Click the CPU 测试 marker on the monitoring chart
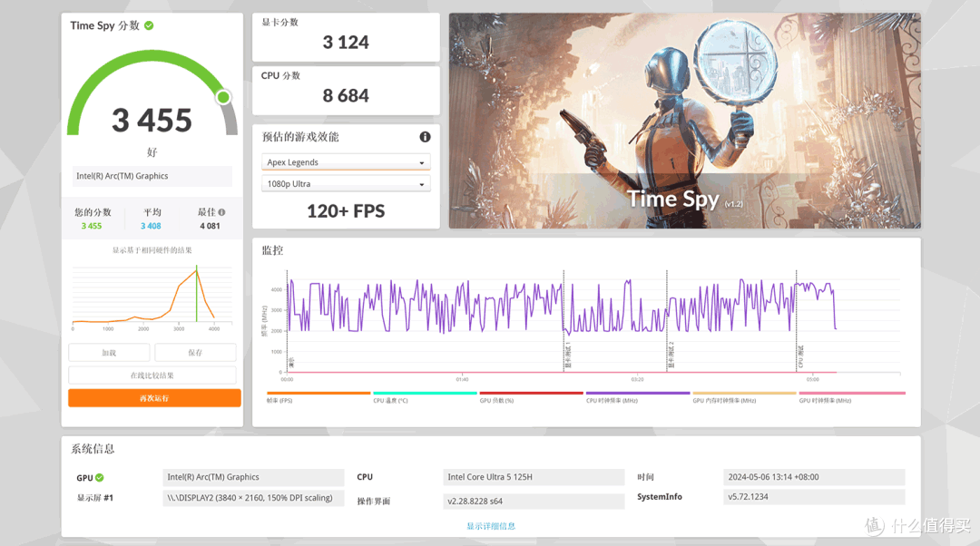Viewport: 980px width, 546px height. click(800, 356)
